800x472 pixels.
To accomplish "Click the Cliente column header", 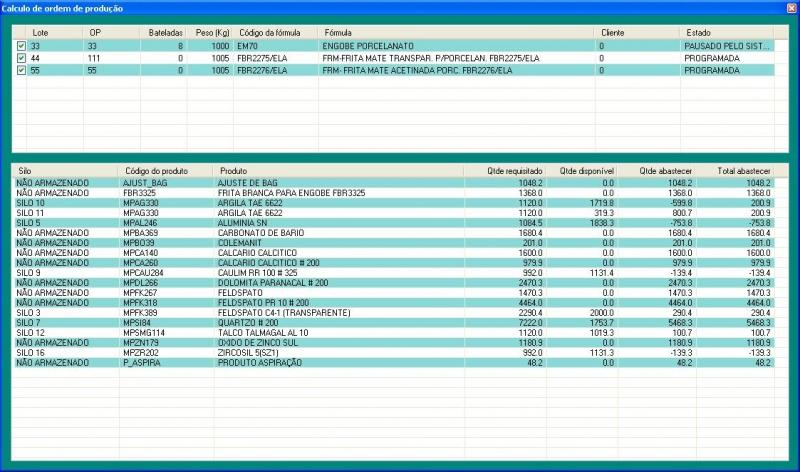I will (x=612, y=33).
